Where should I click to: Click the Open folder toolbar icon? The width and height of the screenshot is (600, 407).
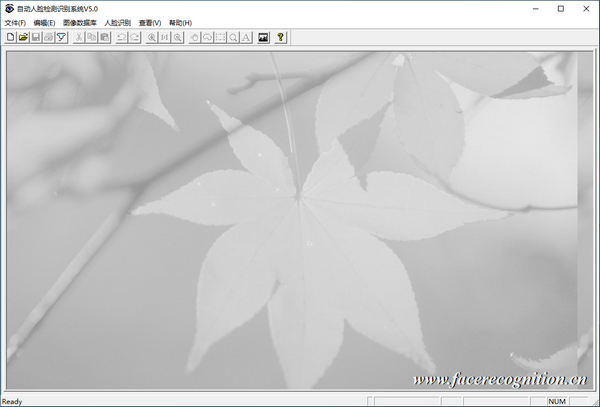coord(23,37)
